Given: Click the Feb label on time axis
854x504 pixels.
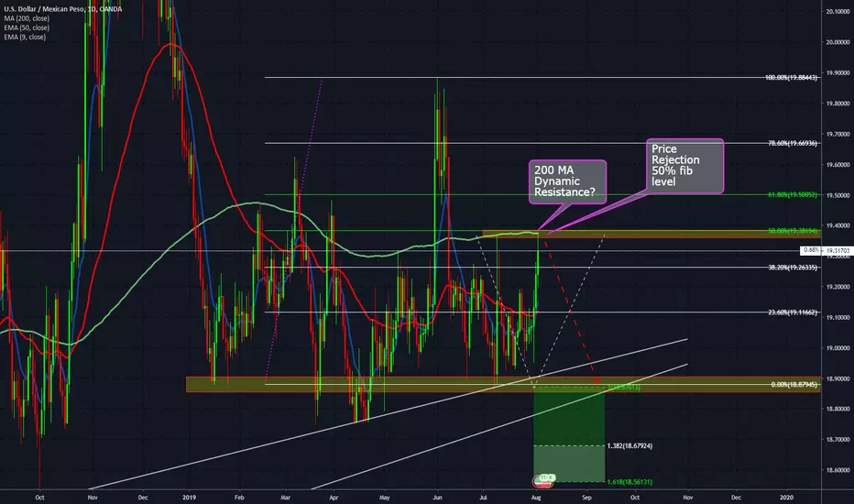Looking at the screenshot, I should (x=239, y=498).
